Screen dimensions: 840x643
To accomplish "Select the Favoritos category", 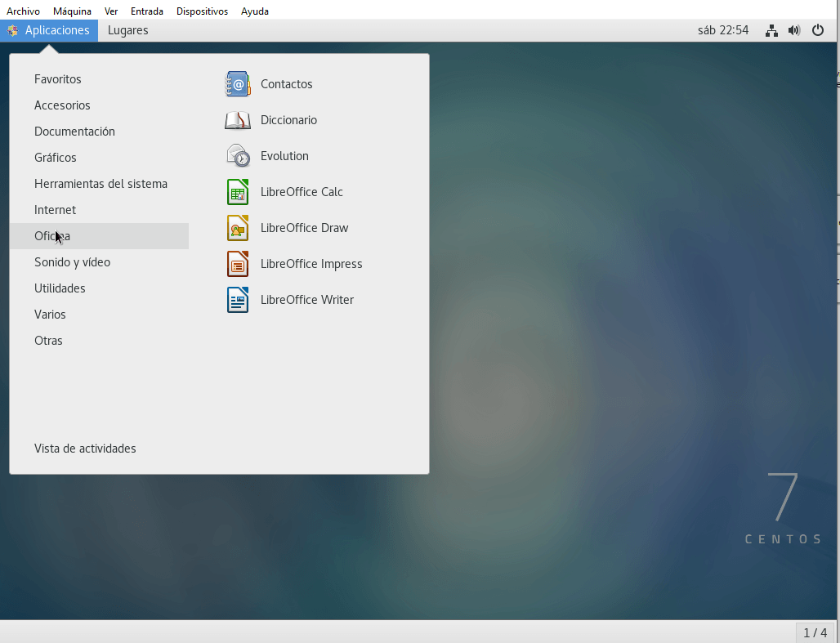I will tap(99, 79).
